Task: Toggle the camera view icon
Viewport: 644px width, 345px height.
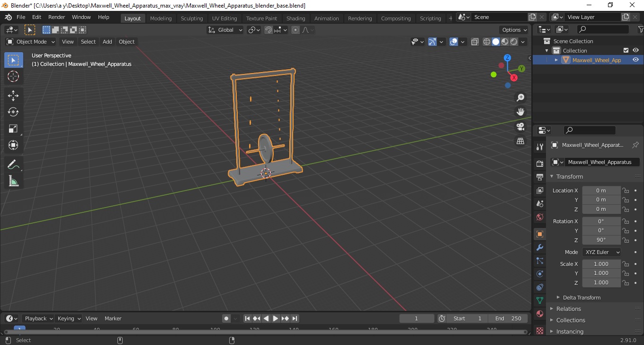Action: (520, 127)
